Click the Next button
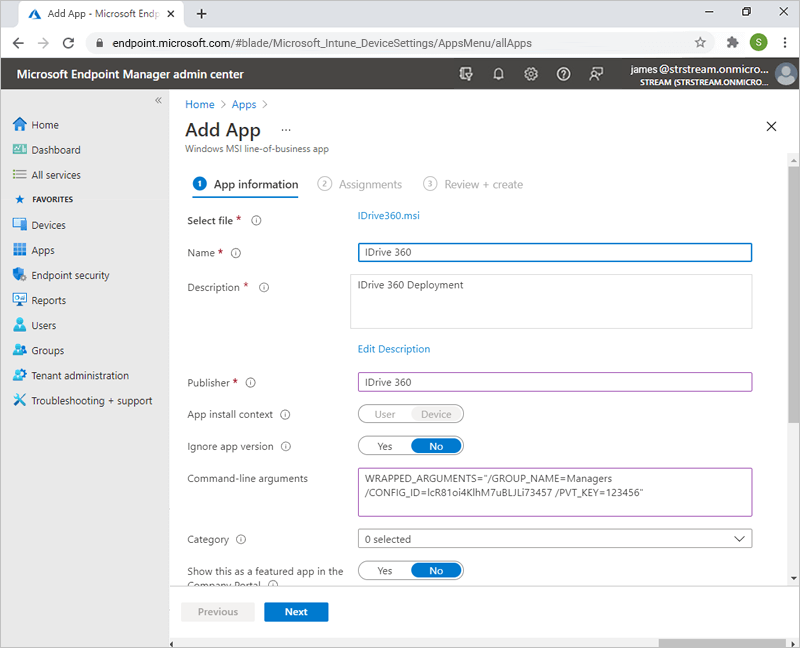This screenshot has height=648, width=800. (296, 612)
